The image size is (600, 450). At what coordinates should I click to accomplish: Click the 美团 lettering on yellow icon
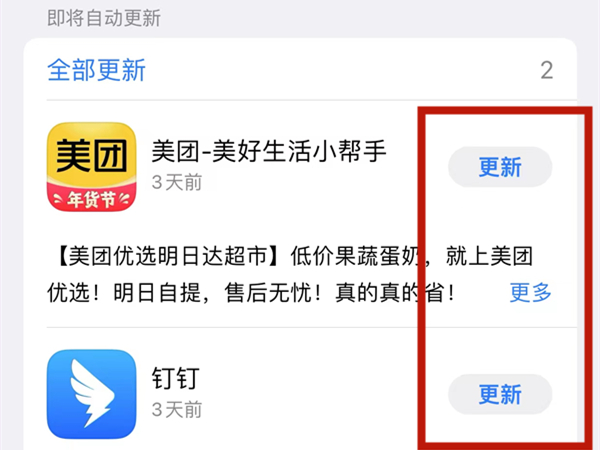click(x=91, y=155)
